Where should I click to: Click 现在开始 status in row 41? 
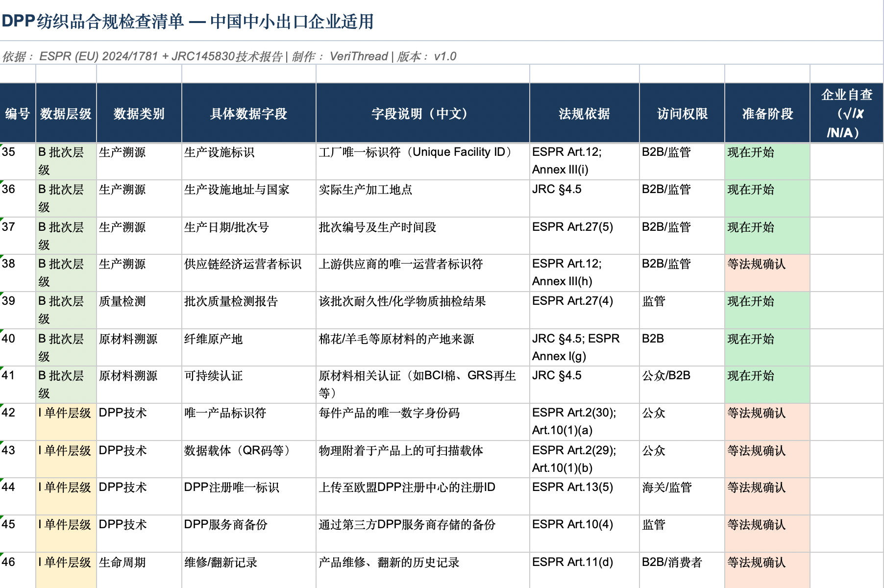click(x=767, y=385)
